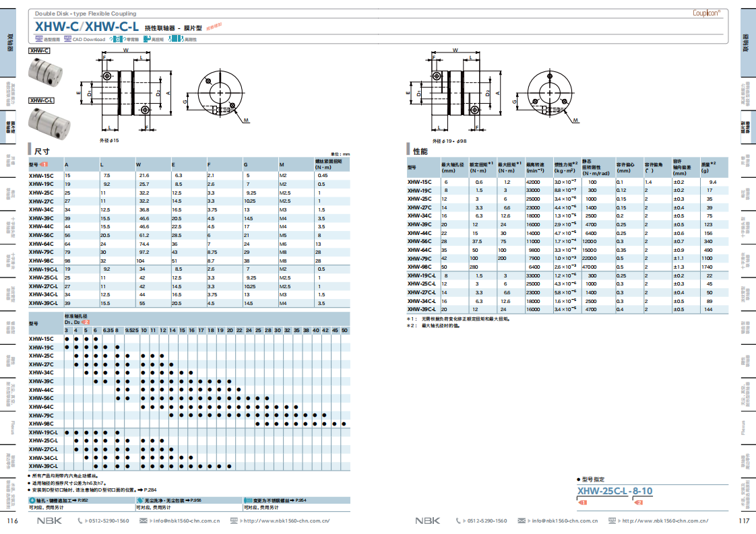
Task: Click the 尺寸 section heading
Action: pyautogui.click(x=42, y=152)
